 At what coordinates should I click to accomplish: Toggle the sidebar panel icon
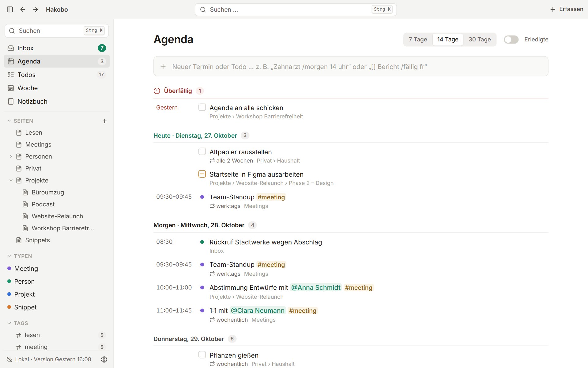10,10
